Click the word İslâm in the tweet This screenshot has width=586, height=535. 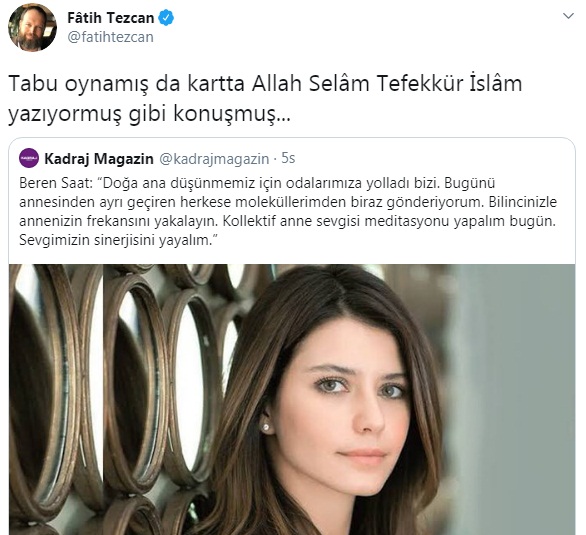point(496,83)
